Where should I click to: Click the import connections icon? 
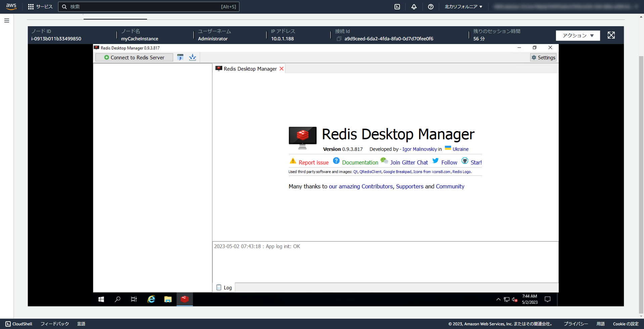point(192,57)
